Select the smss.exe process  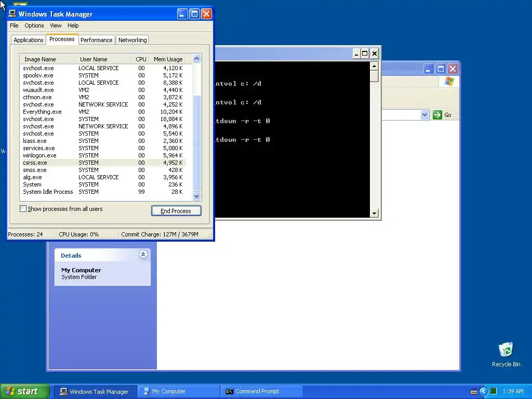pos(104,170)
